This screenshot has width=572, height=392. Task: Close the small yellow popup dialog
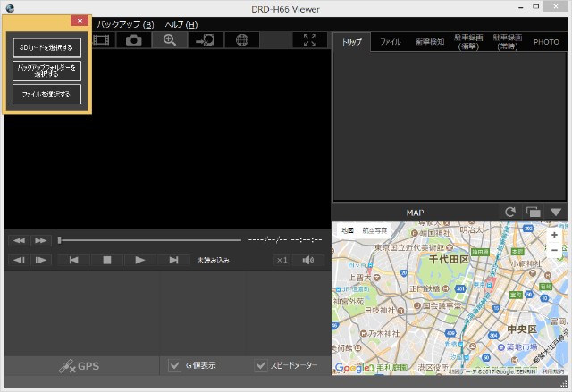(x=80, y=21)
